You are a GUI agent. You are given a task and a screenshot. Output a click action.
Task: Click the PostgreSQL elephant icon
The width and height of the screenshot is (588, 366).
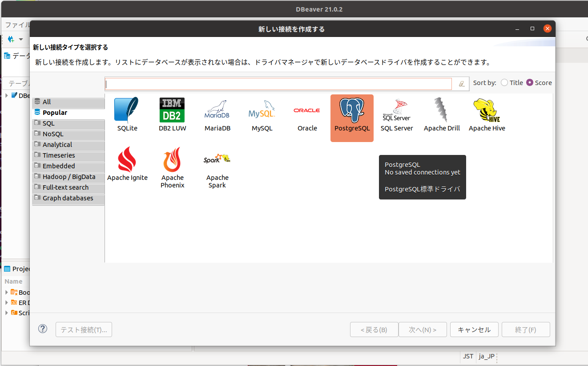[352, 110]
